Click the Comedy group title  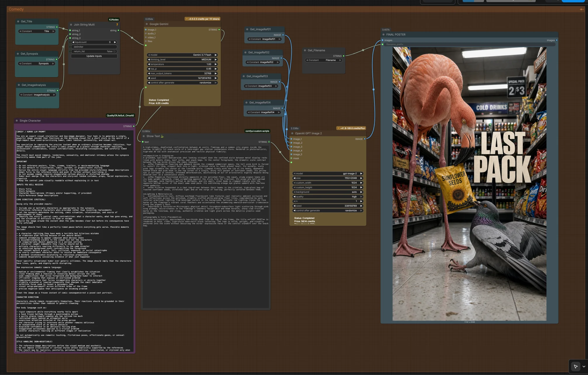(16, 9)
